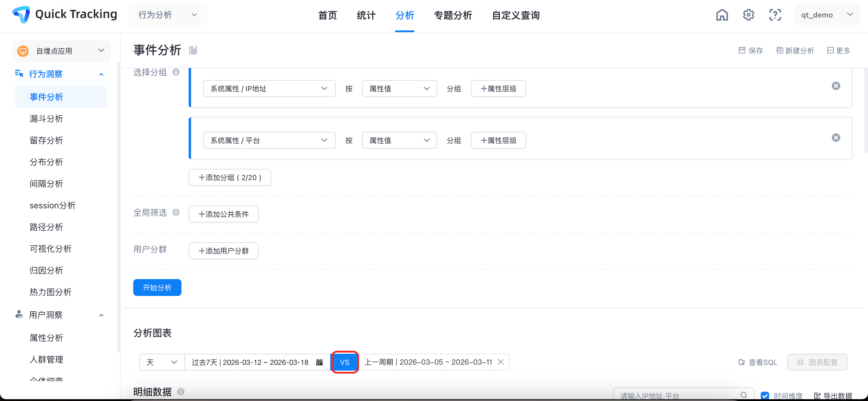The width and height of the screenshot is (868, 401).
Task: Toggle the 时间维度 checkbox
Action: pyautogui.click(x=765, y=395)
